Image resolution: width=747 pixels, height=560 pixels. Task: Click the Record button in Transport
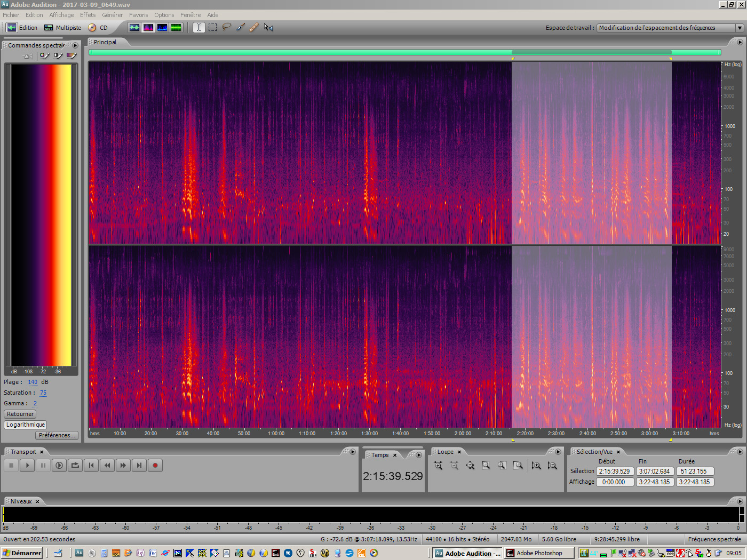coord(155,466)
